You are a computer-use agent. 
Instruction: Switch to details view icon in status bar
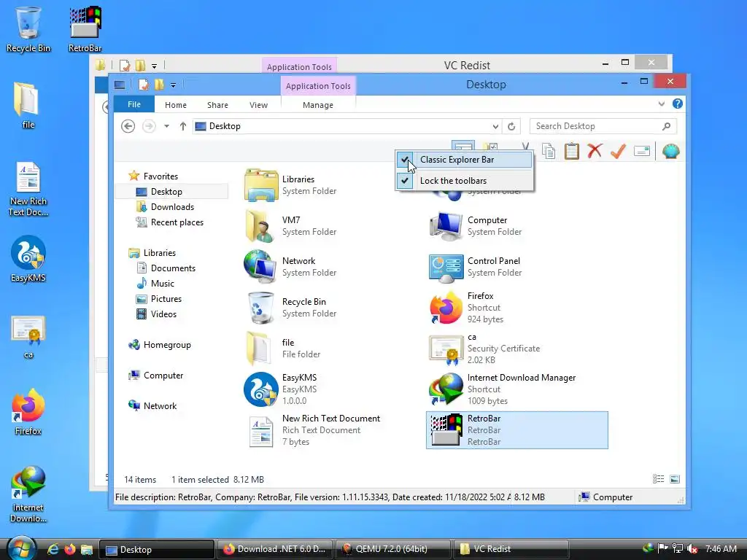tap(659, 479)
